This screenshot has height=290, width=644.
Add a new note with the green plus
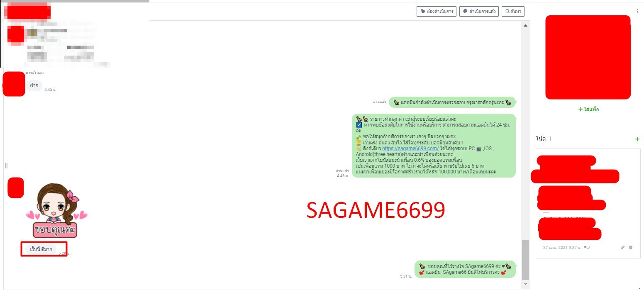637,139
